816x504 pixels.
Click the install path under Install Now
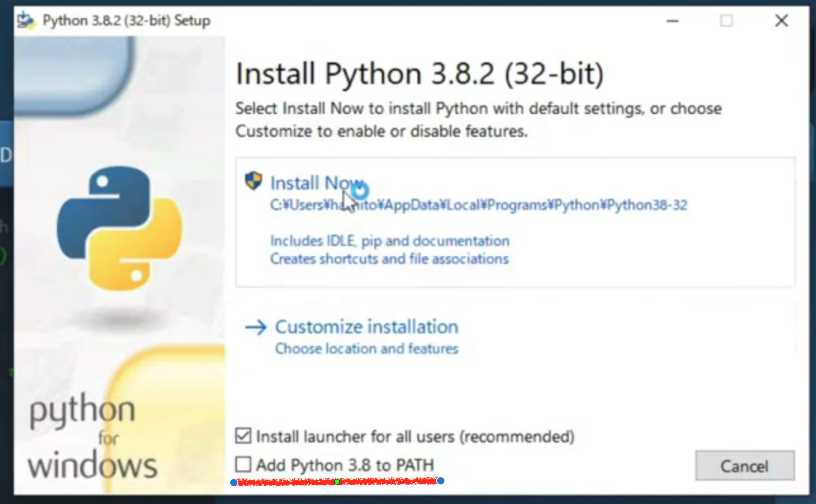point(479,205)
